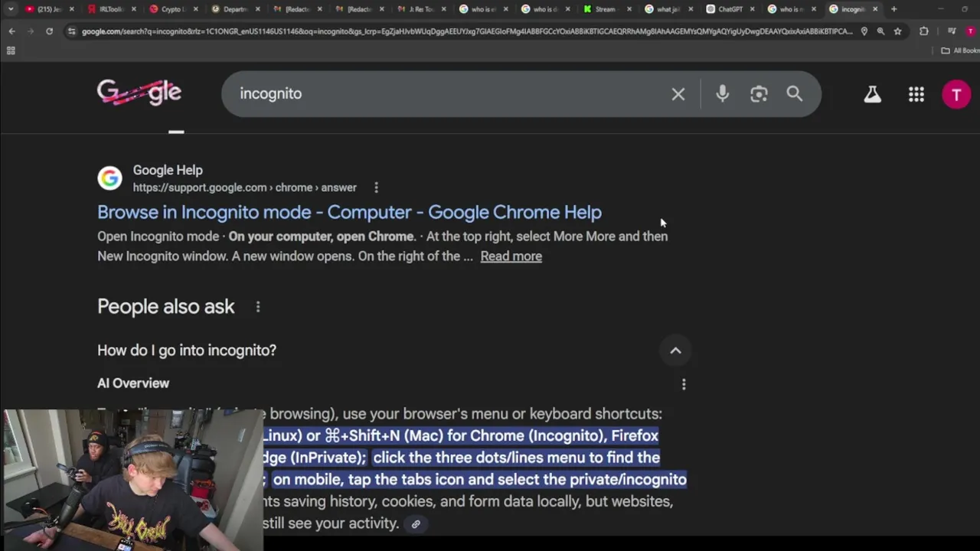980x551 pixels.
Task: Click the 'People also ask' heading
Action: click(166, 307)
